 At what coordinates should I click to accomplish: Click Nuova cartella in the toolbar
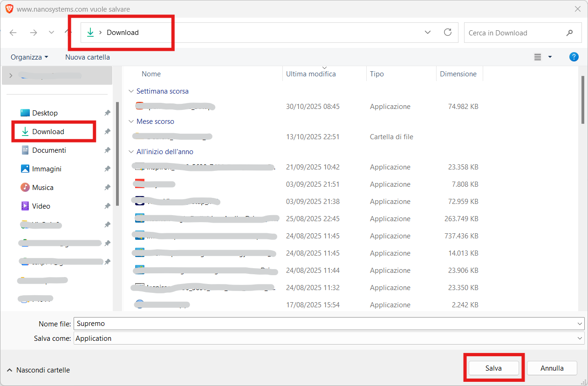(88, 57)
